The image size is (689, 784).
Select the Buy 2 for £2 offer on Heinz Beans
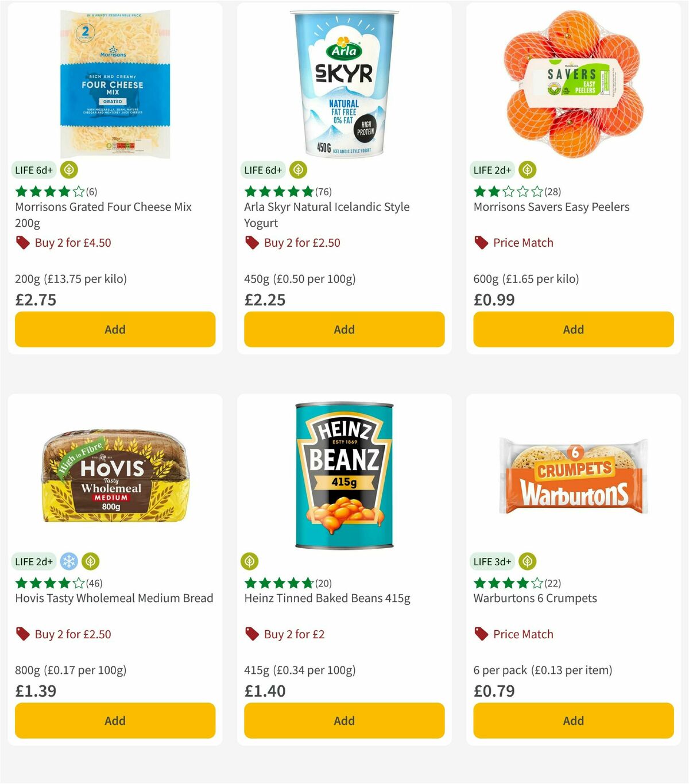click(293, 634)
